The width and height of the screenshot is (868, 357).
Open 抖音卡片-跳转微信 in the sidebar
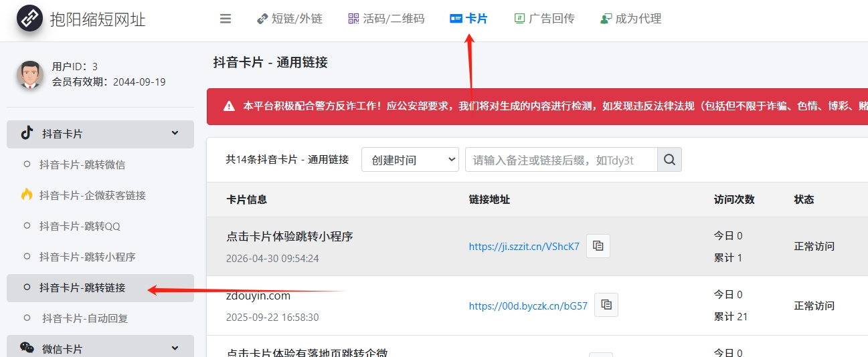[x=82, y=164]
